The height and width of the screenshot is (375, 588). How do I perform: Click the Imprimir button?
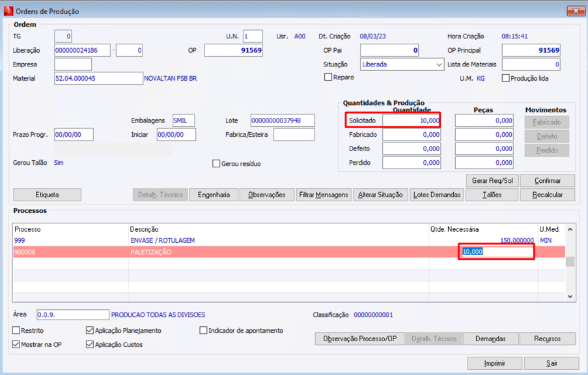[x=495, y=363]
